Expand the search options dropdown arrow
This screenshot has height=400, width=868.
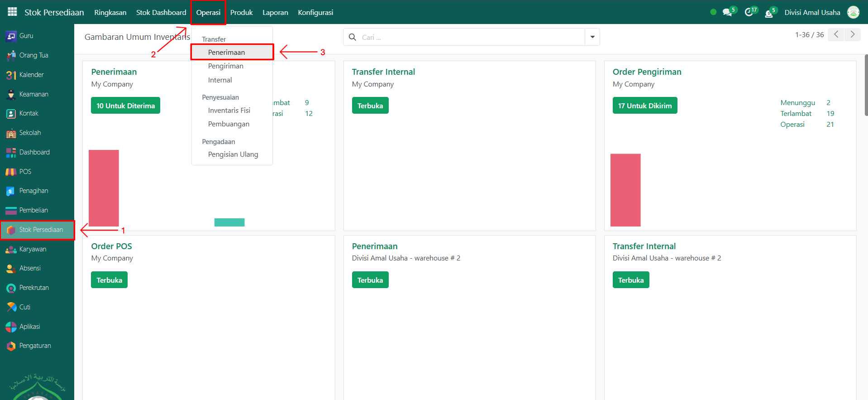tap(592, 37)
